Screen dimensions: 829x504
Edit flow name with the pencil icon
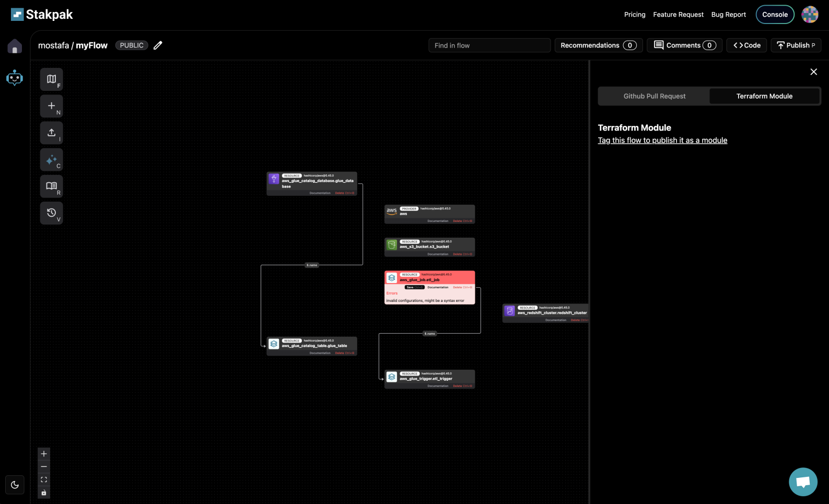[158, 45]
